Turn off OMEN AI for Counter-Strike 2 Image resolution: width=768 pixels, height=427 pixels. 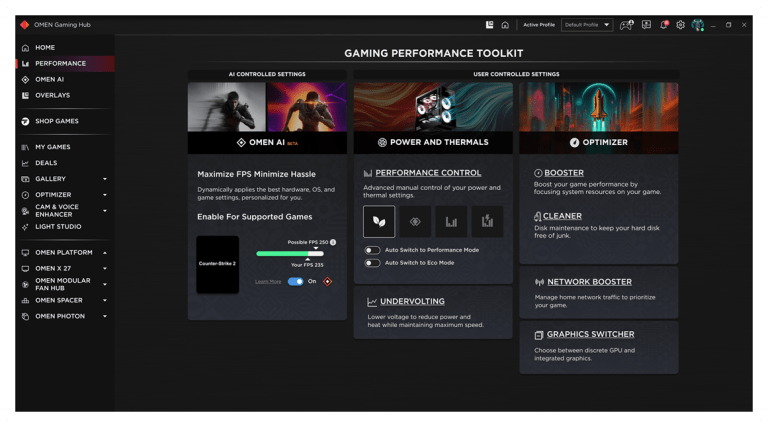click(295, 282)
